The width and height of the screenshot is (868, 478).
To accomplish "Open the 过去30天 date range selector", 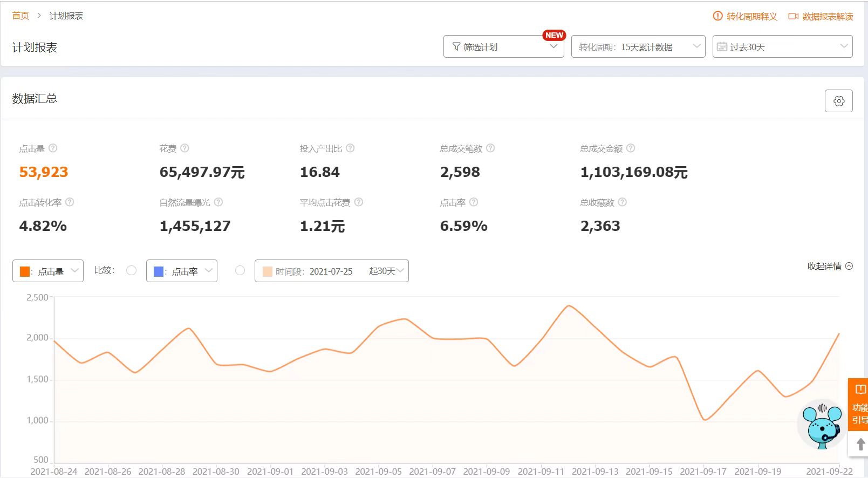I will pyautogui.click(x=782, y=46).
